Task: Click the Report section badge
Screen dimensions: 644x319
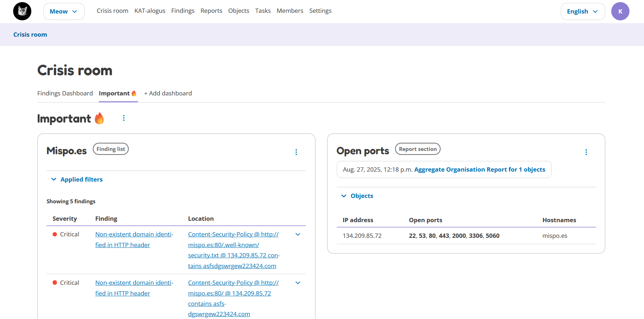Action: coord(418,149)
